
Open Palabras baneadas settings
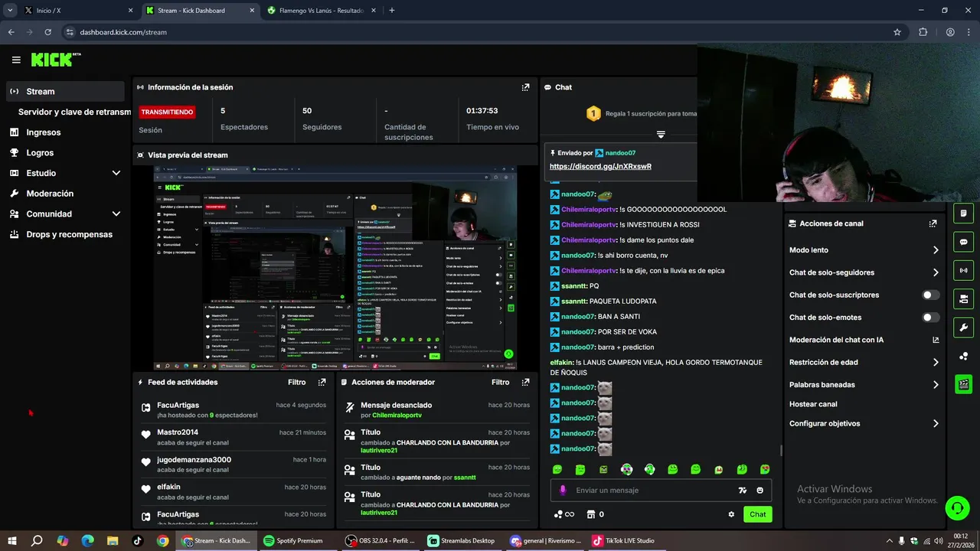tap(864, 385)
